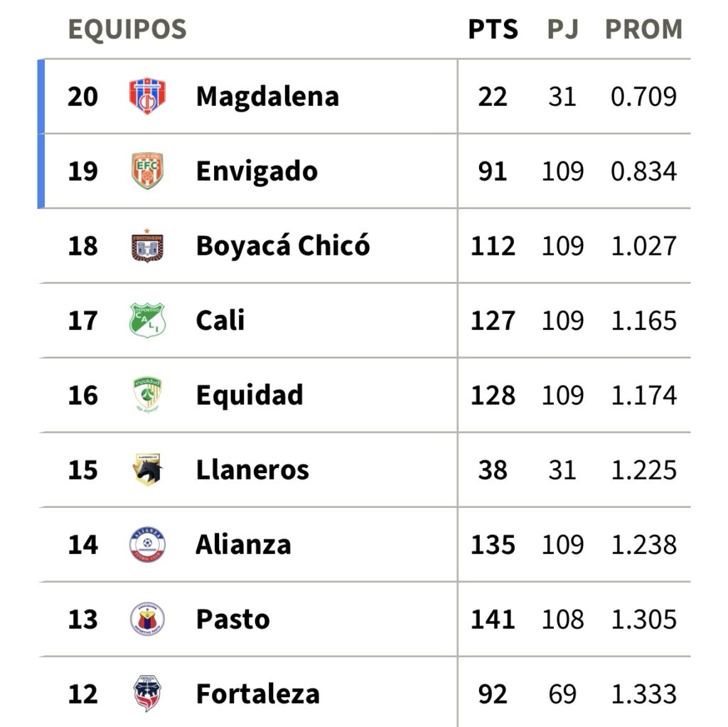Viewport: 728px width, 727px height.
Task: Click the EQUIPOS column header
Action: click(127, 29)
